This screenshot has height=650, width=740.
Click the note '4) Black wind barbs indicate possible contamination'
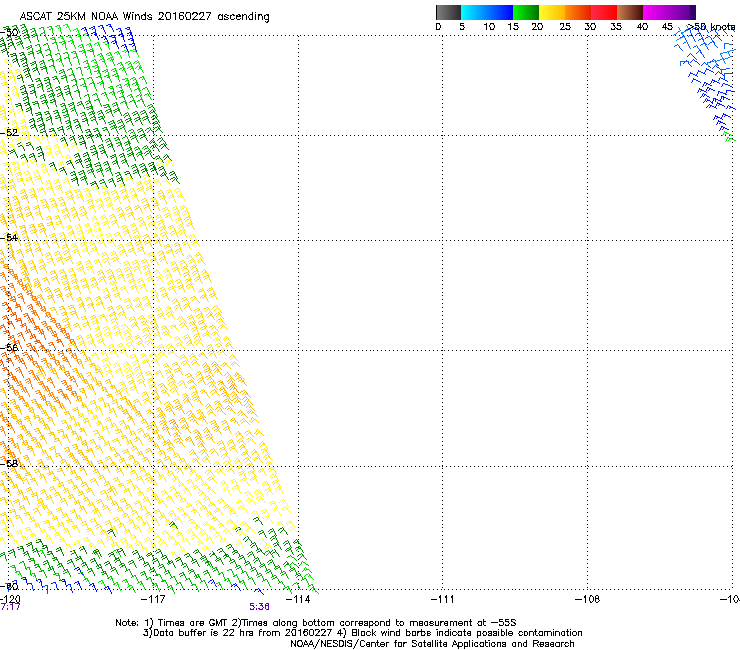pos(460,633)
